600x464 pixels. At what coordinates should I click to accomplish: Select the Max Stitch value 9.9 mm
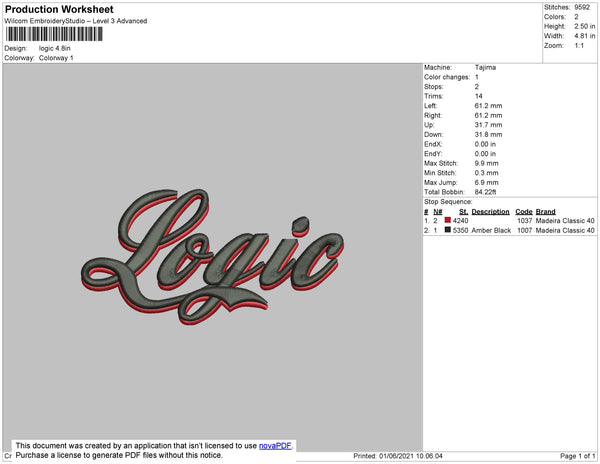pos(486,163)
